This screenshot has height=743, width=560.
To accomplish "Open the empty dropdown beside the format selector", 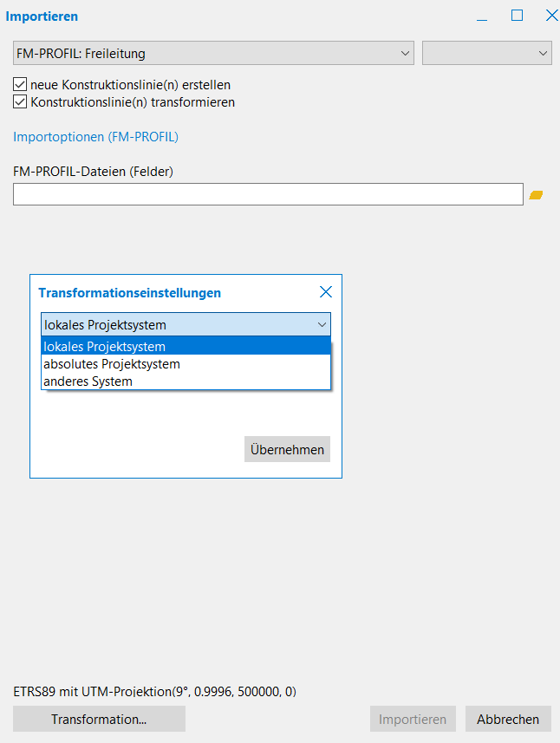I will click(x=486, y=53).
